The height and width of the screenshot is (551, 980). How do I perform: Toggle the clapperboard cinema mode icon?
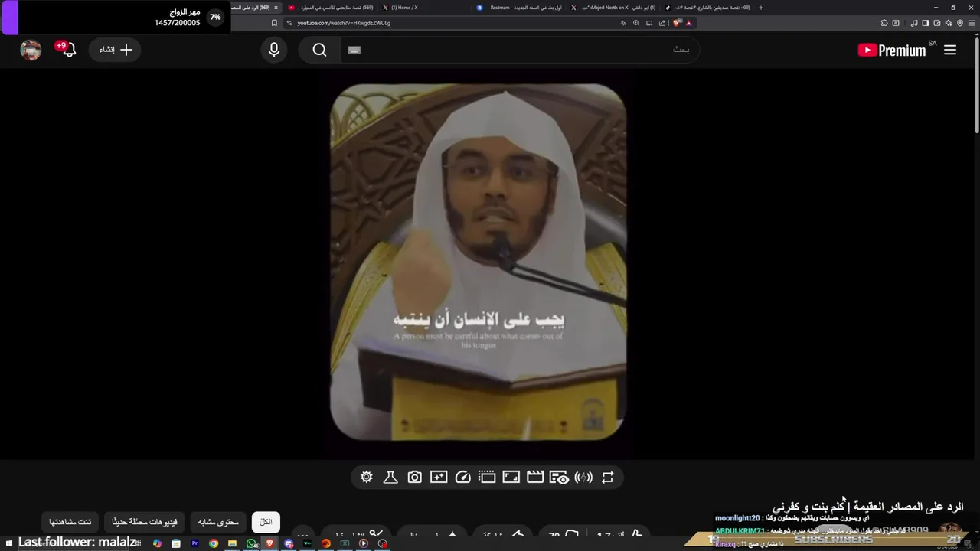[535, 478]
